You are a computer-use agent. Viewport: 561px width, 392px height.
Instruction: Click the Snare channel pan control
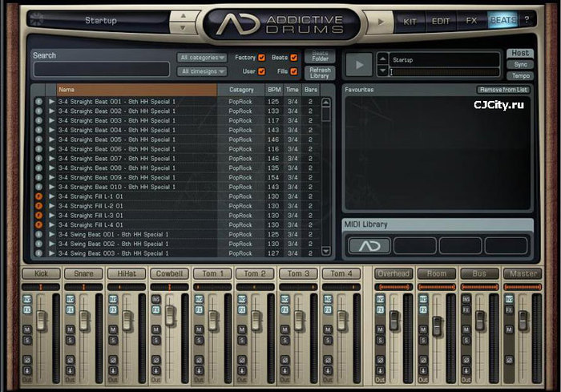83,287
